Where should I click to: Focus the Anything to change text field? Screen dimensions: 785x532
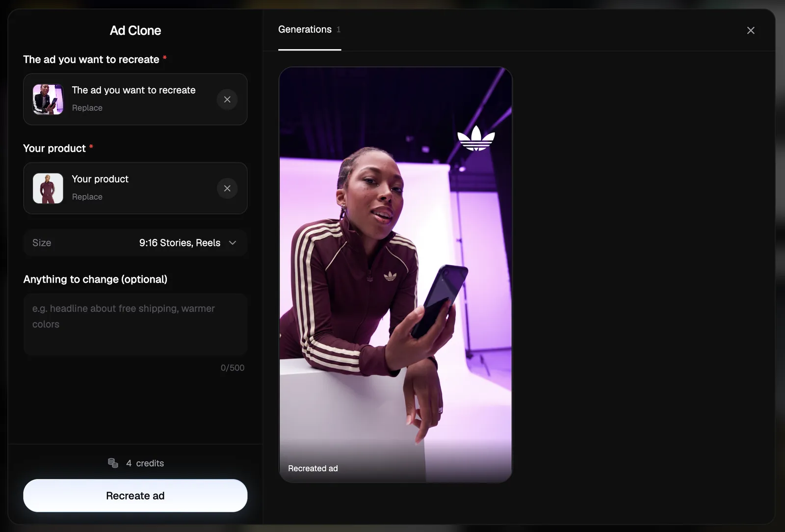(x=135, y=324)
